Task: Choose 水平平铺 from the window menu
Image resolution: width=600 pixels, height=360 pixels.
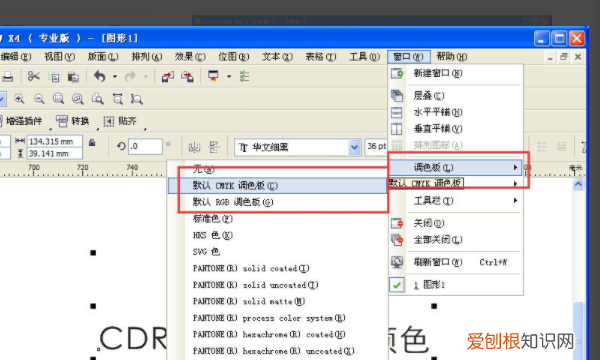Action: [x=455, y=112]
